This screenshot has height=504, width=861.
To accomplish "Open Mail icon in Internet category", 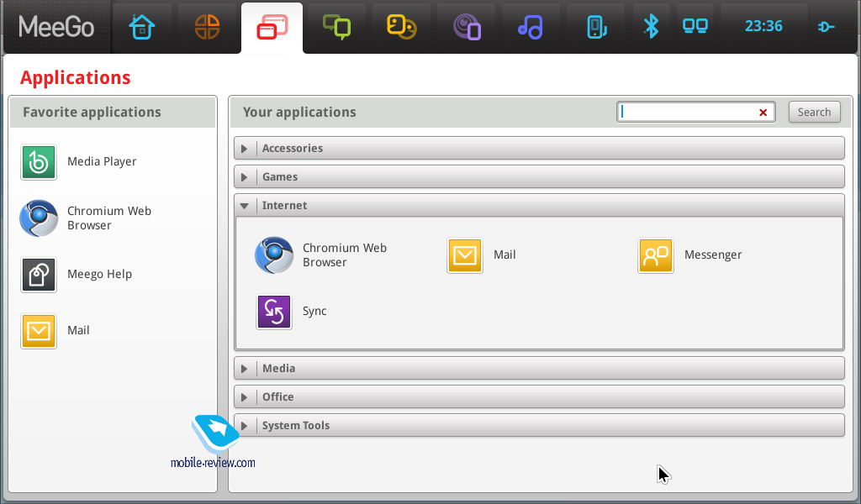I will [x=464, y=255].
